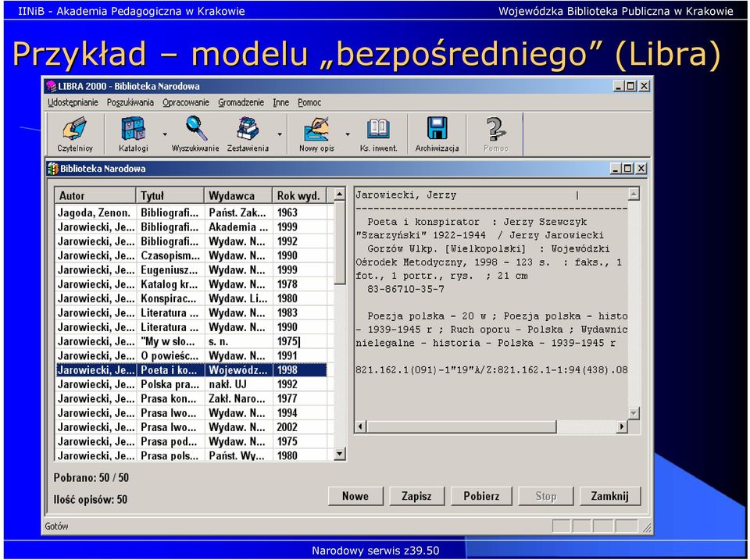Click the Gotów status bar text
Screen dimensions: 750x560
pyautogui.click(x=56, y=526)
